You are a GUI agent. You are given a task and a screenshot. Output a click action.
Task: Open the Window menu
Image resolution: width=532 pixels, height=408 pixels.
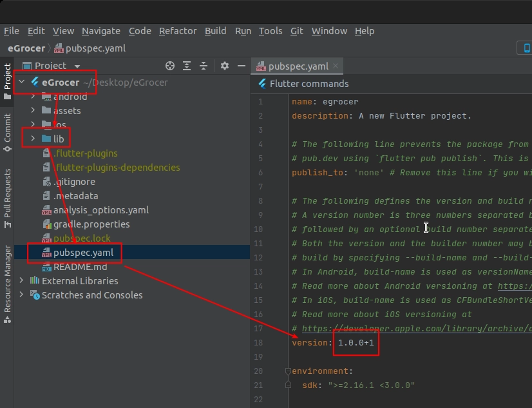click(x=329, y=31)
